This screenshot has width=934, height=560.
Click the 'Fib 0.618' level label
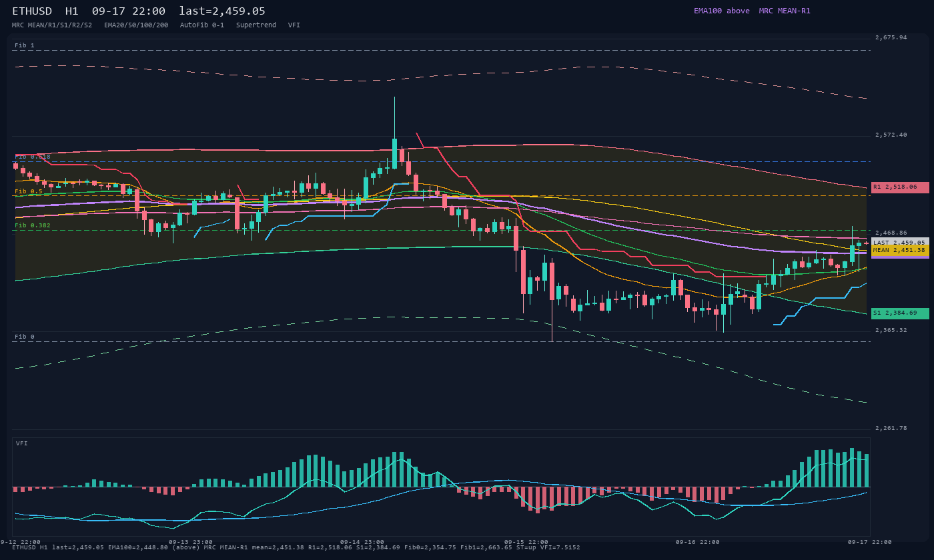click(33, 157)
